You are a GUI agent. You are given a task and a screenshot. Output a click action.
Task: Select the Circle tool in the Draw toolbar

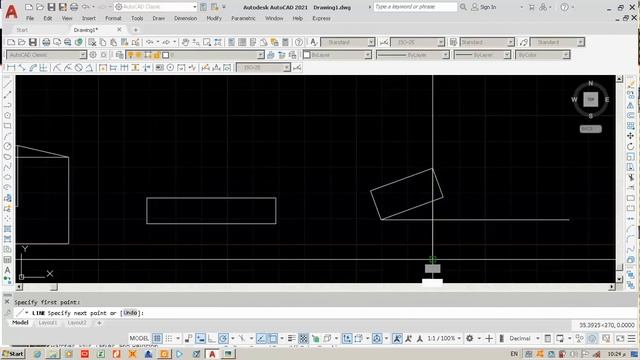coord(7,146)
